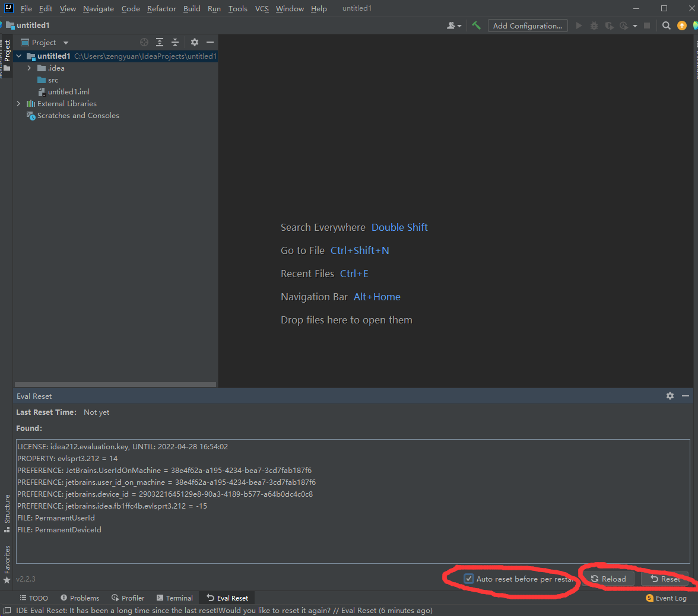Screen dimensions: 698x616
Task: Expand External Libraries node
Action: pos(18,104)
